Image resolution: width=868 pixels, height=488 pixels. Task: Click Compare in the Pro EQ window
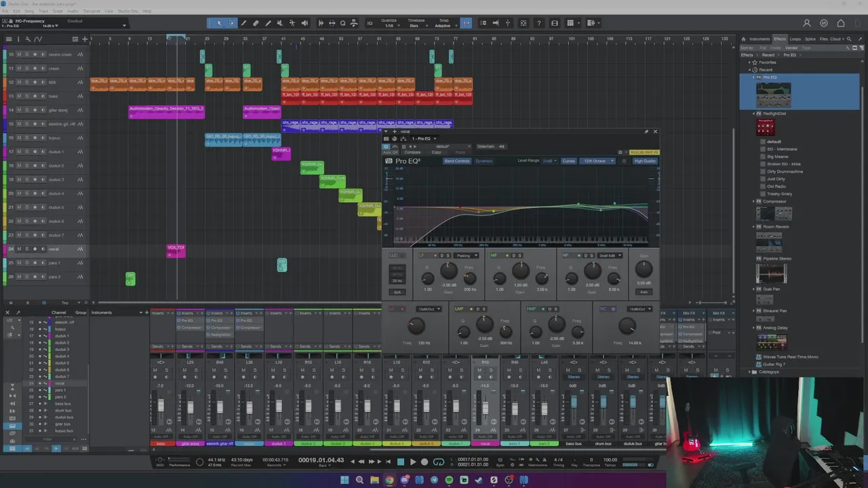(412, 152)
